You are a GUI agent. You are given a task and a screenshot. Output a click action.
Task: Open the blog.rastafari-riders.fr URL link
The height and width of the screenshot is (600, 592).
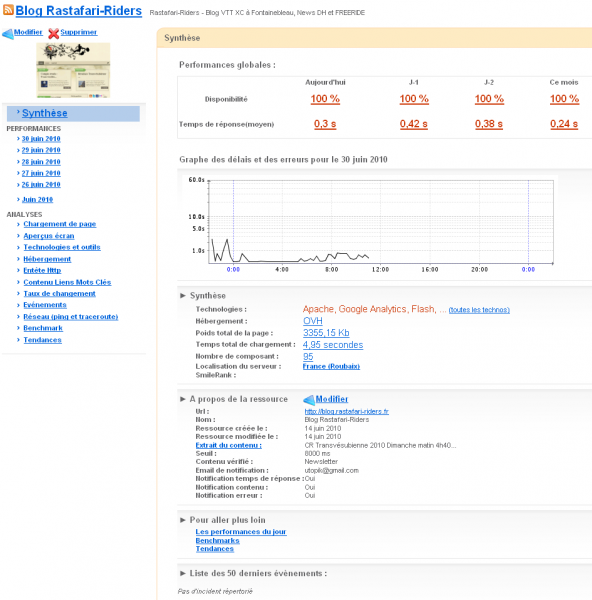point(347,411)
